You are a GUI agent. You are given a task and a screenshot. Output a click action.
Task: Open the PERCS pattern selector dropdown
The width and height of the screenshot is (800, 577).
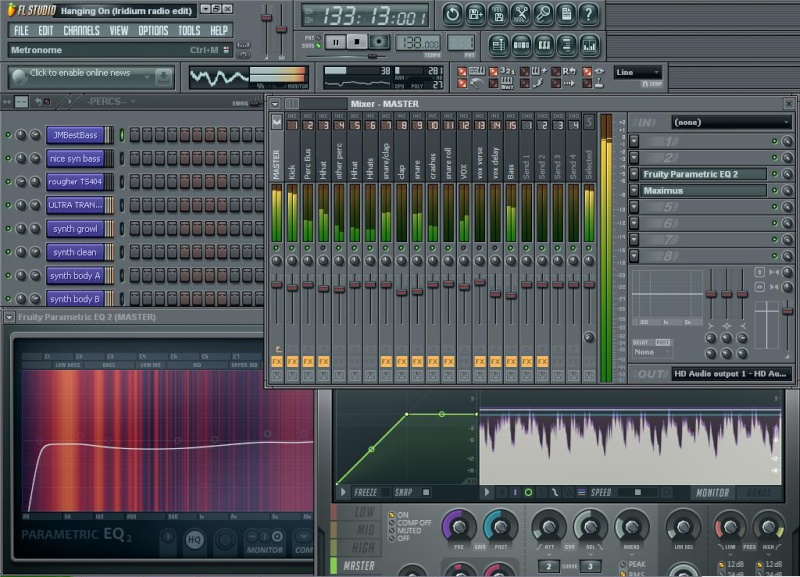[110, 102]
